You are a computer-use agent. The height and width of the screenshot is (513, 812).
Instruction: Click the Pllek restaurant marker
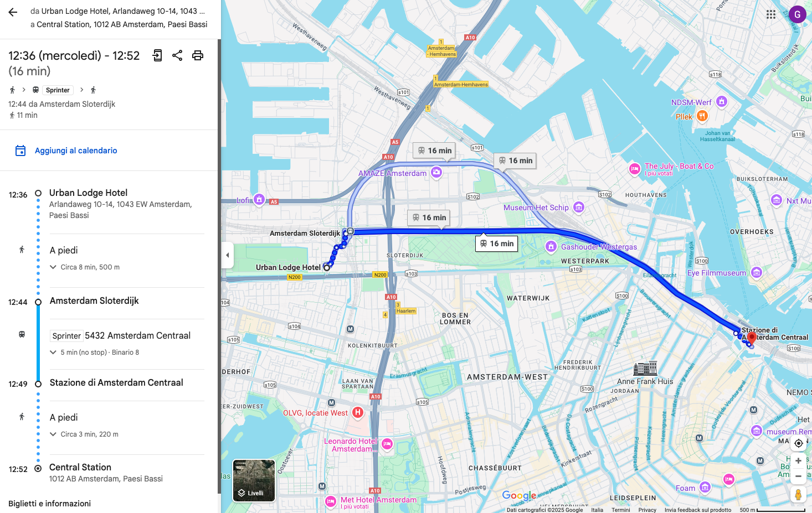(702, 116)
